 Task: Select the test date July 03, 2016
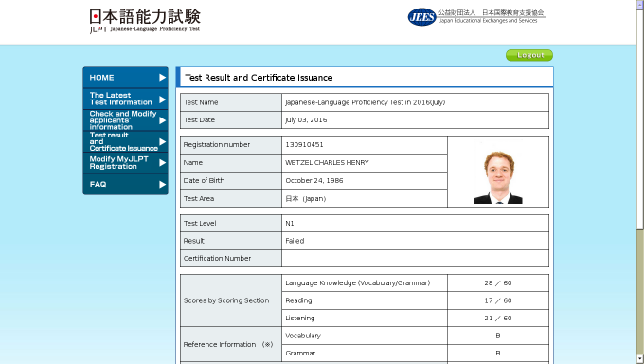(x=306, y=120)
